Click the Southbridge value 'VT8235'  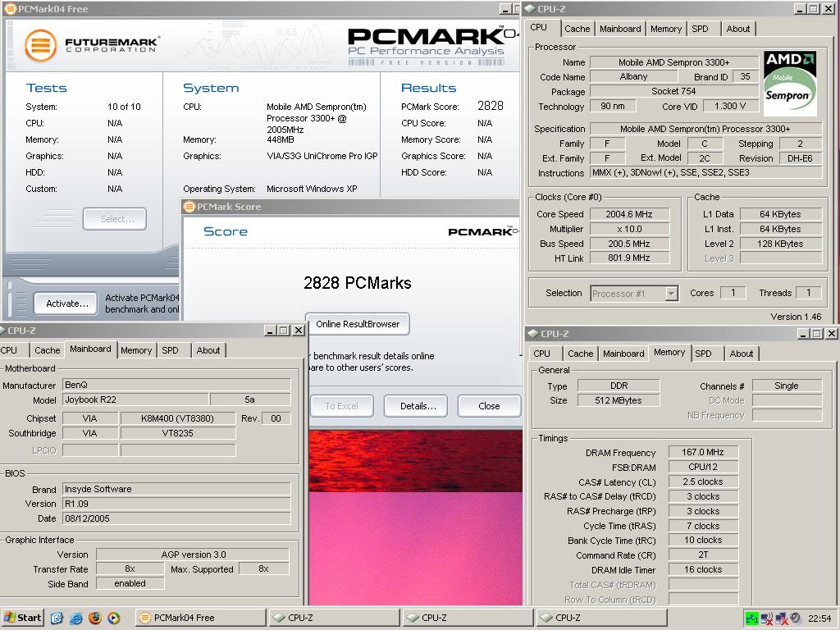(177, 433)
